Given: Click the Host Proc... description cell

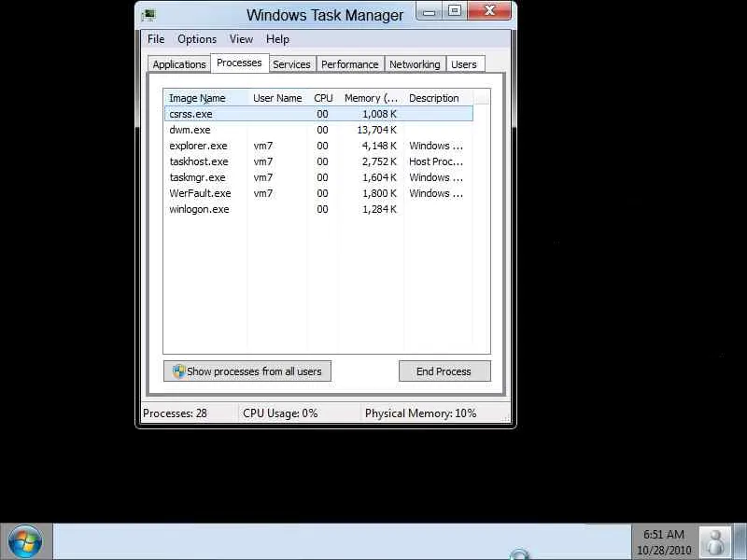Looking at the screenshot, I should coord(436,161).
